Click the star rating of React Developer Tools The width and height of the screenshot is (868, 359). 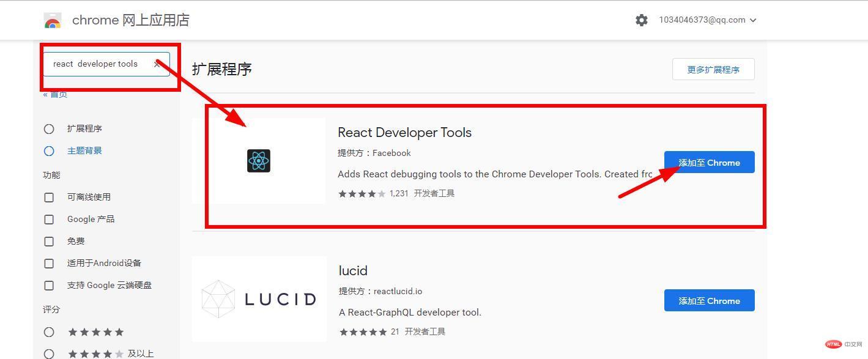362,194
